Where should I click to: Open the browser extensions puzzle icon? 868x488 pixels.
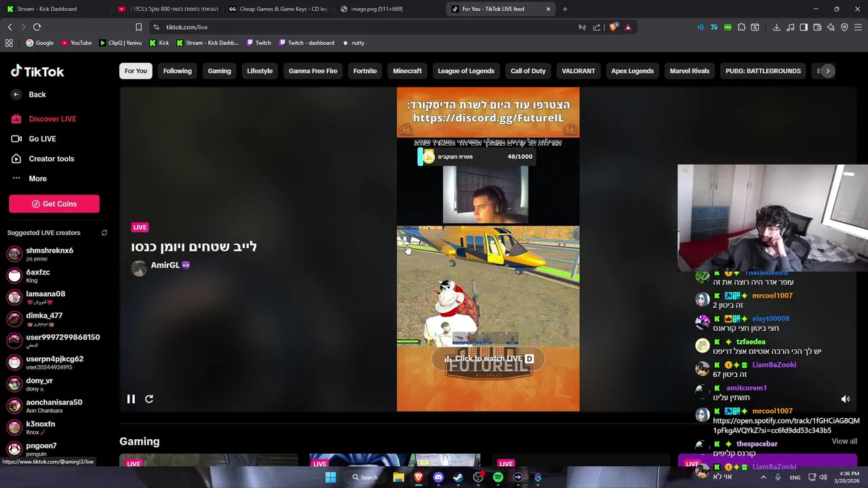pos(741,27)
